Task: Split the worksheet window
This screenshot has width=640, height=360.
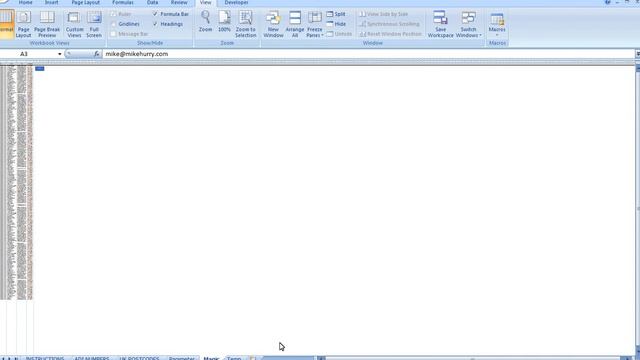Action: pos(336,14)
